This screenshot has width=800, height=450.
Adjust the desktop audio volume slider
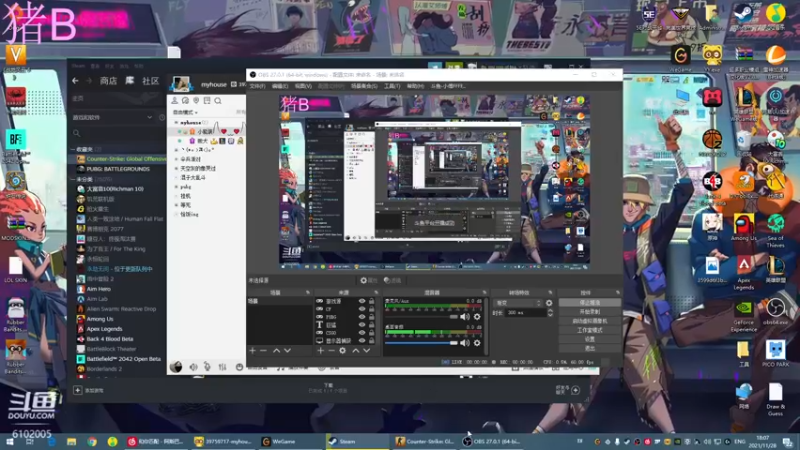[x=421, y=343]
